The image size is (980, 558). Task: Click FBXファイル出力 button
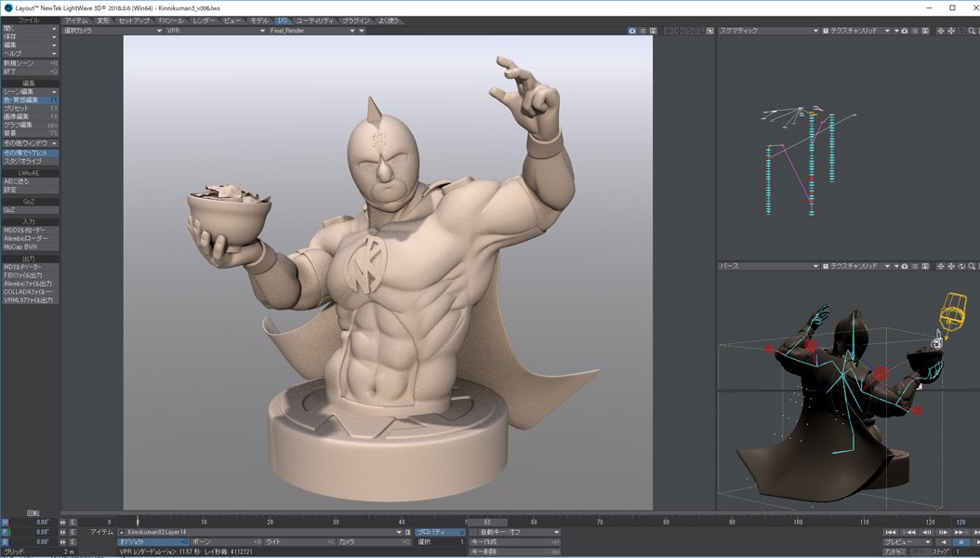tap(30, 275)
